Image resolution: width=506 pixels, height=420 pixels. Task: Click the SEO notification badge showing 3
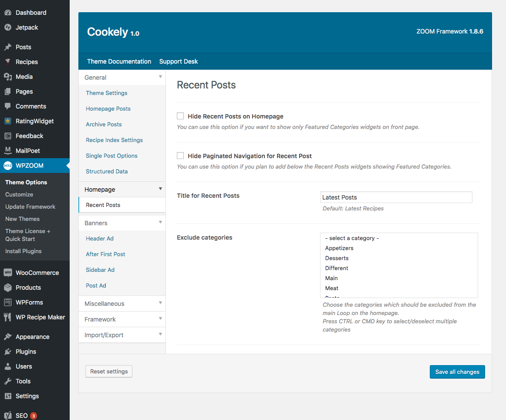click(34, 416)
